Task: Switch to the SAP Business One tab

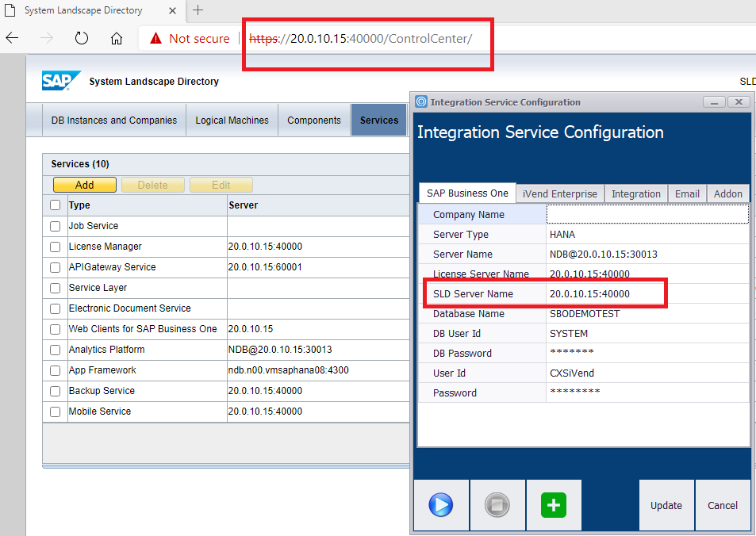Action: [467, 193]
